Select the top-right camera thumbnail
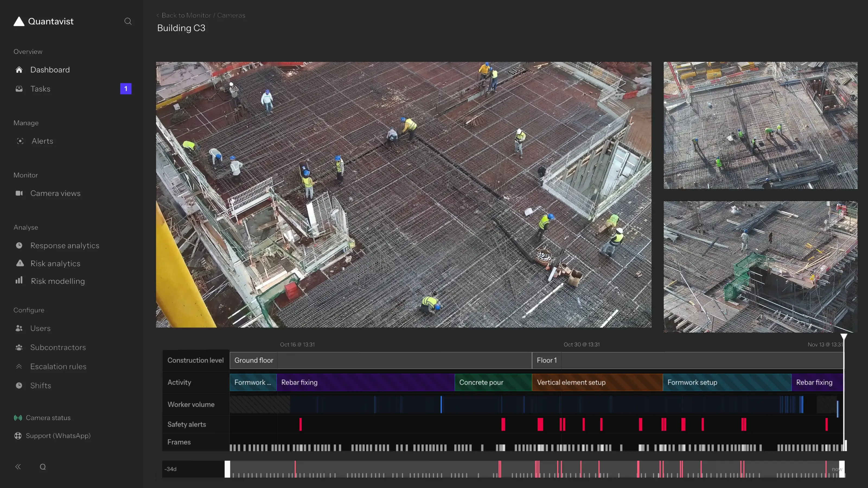 point(760,125)
